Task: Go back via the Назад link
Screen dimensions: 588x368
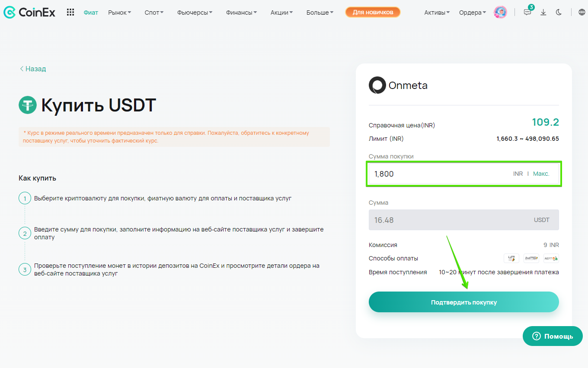Action: [x=33, y=69]
